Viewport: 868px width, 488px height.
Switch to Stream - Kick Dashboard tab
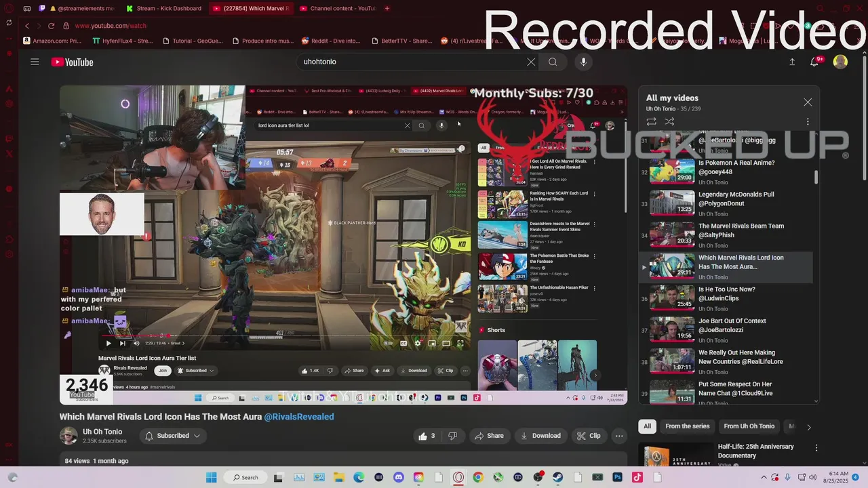click(x=163, y=8)
